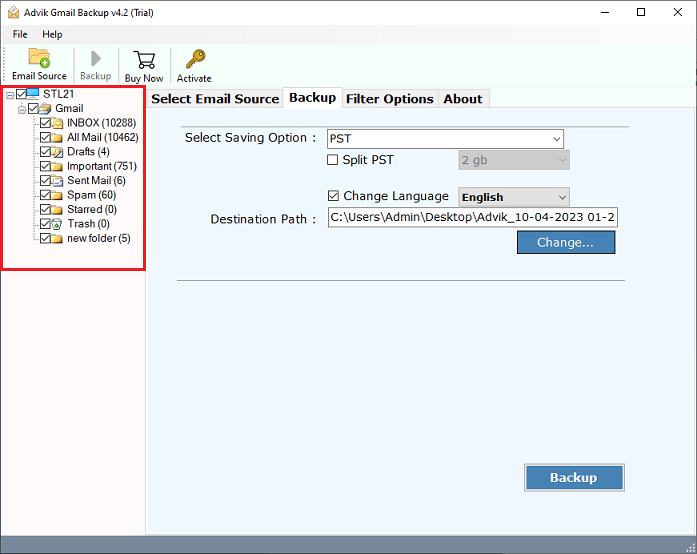Uncheck the All Mail (10462) checkbox

pos(45,137)
